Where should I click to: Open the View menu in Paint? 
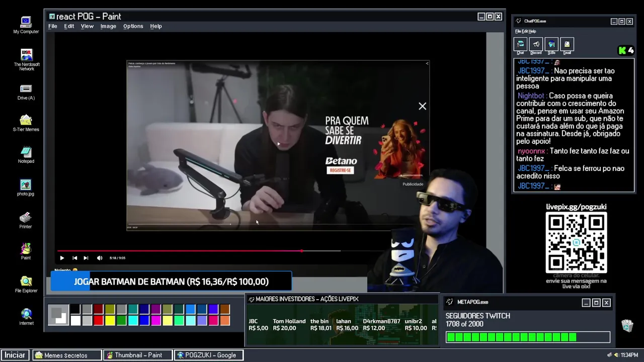point(87,26)
